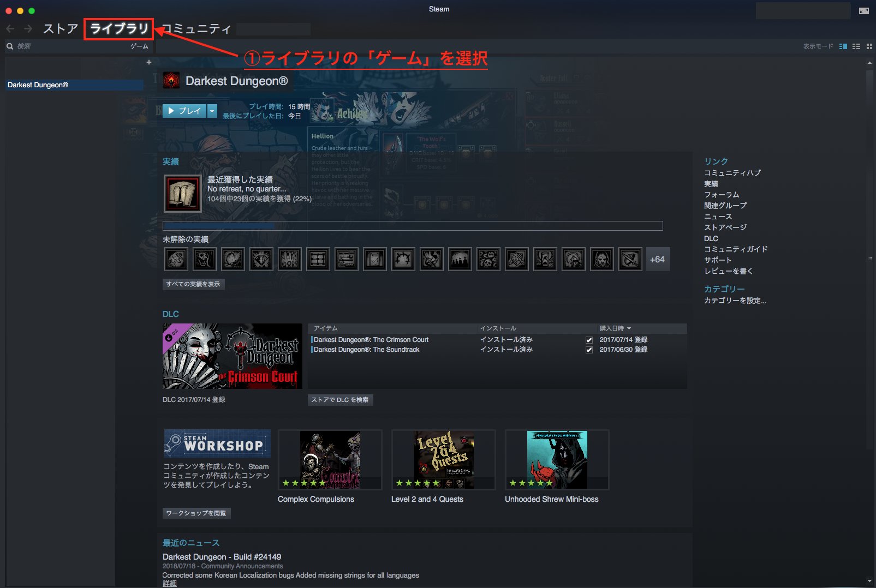Open the ニュース link

click(x=718, y=217)
